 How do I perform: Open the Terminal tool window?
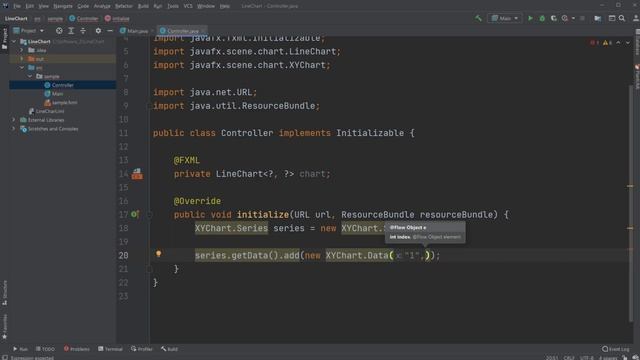click(110, 349)
